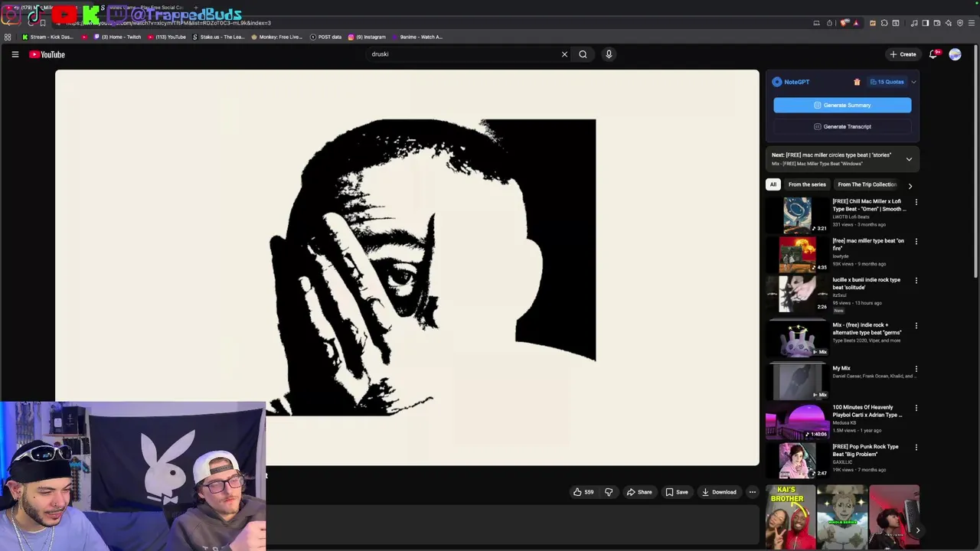Open apps grid in bookmarks bar

click(8, 37)
